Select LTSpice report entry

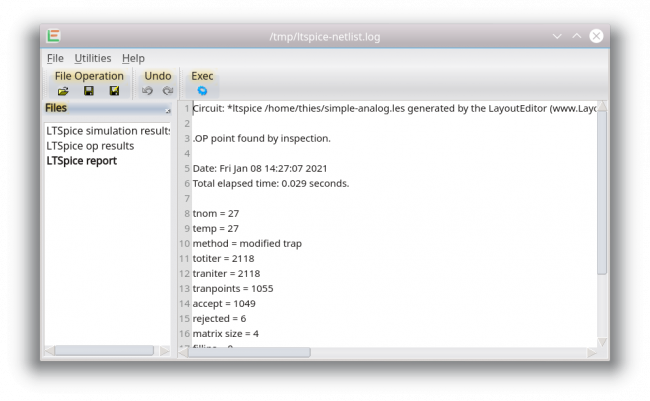pyautogui.click(x=82, y=161)
